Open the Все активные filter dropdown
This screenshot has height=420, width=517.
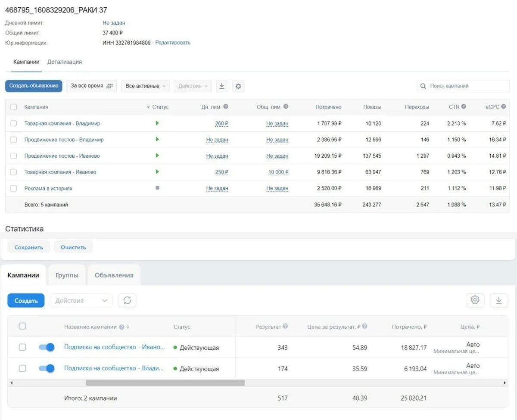pos(145,86)
